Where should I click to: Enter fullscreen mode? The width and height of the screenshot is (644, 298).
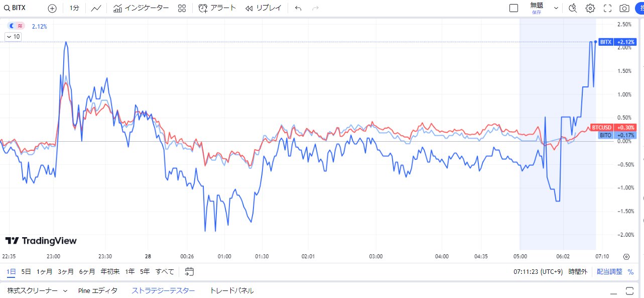point(607,8)
